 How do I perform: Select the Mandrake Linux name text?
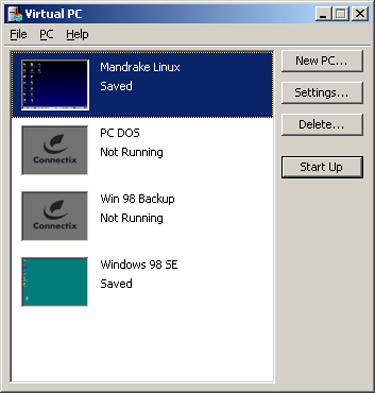pos(140,67)
